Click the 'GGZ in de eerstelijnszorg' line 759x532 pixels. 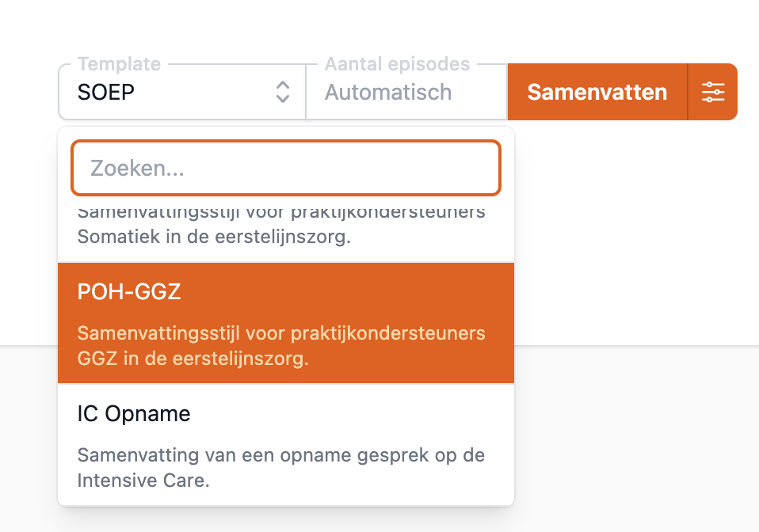[x=193, y=359]
